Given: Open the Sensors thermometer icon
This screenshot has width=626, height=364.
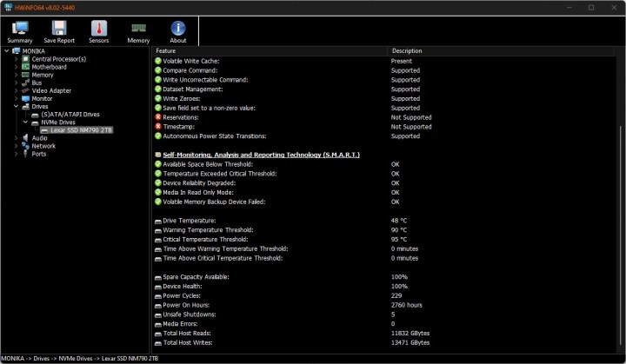Looking at the screenshot, I should coord(98,29).
